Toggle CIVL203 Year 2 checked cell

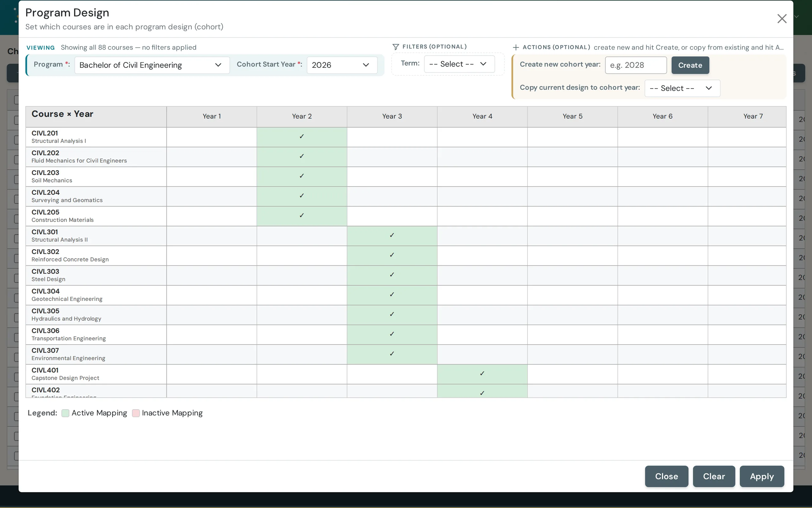[302, 177]
